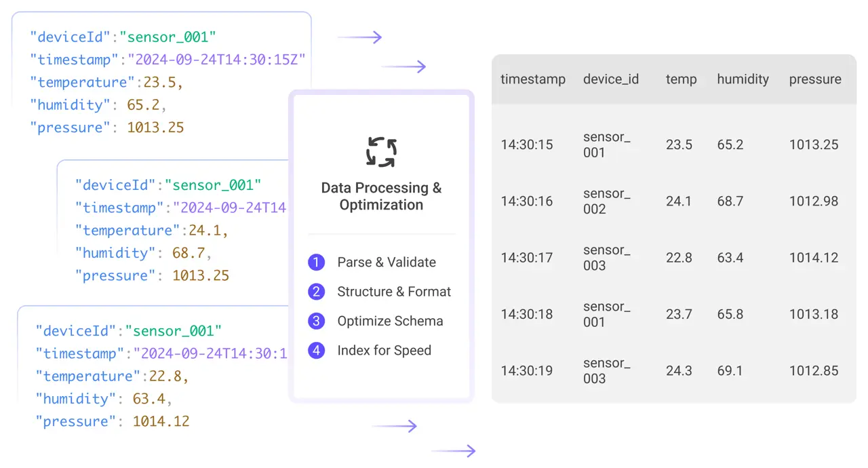The width and height of the screenshot is (868, 468).
Task: Select the device_id column header
Action: (610, 79)
